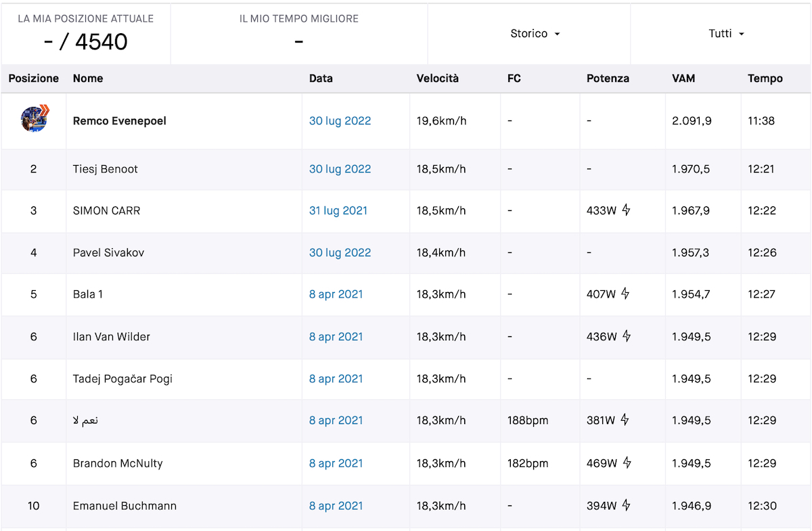Click the lightning icon next to 381W
812x531 pixels.
[625, 420]
